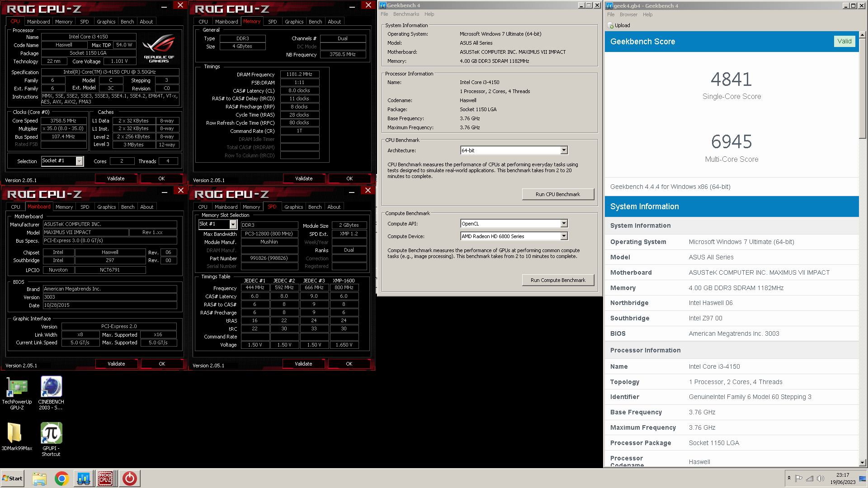This screenshot has width=868, height=488.
Task: Open the Benchmarks menu in Geekbench 4
Action: click(406, 14)
